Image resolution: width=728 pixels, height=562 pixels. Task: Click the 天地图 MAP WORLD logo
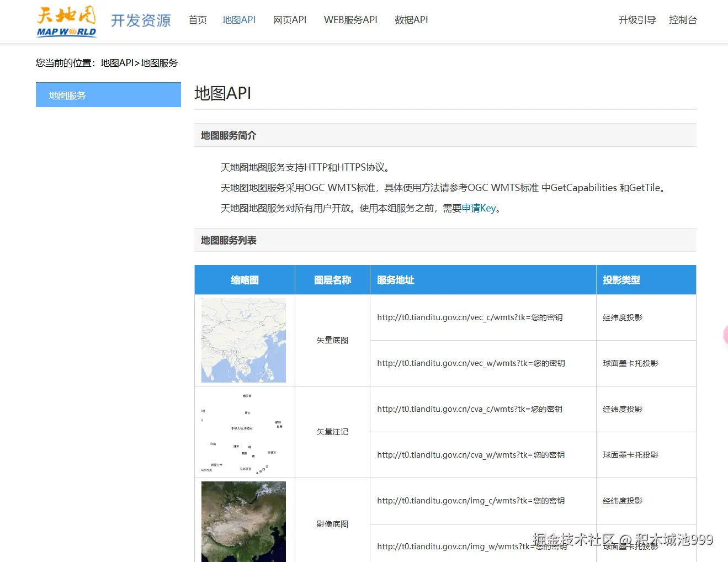(66, 22)
